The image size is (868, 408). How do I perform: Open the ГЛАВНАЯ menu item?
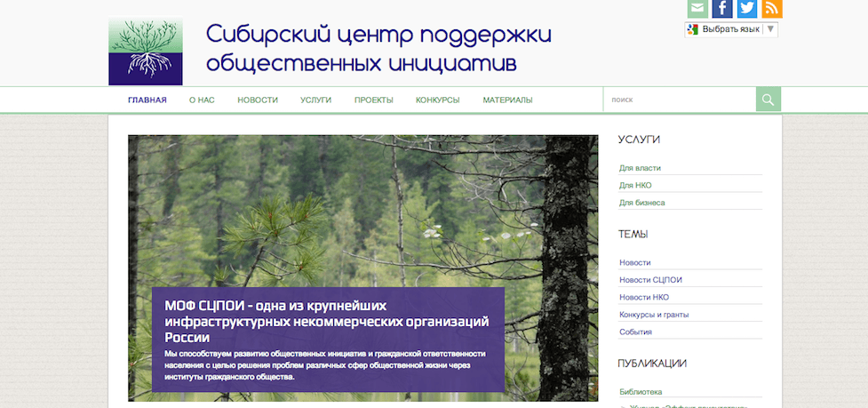coord(147,100)
